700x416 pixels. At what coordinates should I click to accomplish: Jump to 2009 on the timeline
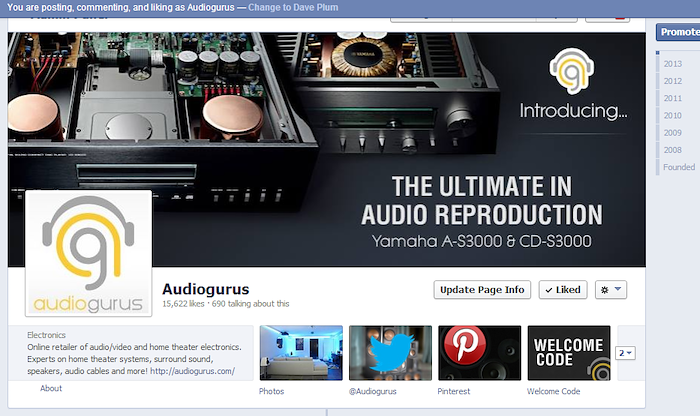tap(672, 133)
